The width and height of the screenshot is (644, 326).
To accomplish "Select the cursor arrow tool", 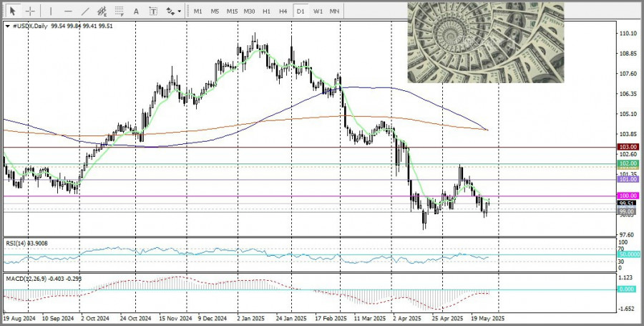I will (x=13, y=11).
